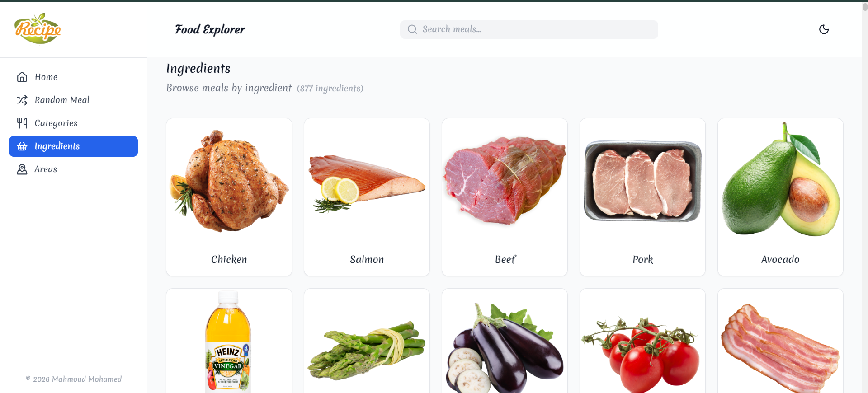The height and width of the screenshot is (393, 868).
Task: Click the Heinz vinegar bottle image
Action: click(228, 342)
